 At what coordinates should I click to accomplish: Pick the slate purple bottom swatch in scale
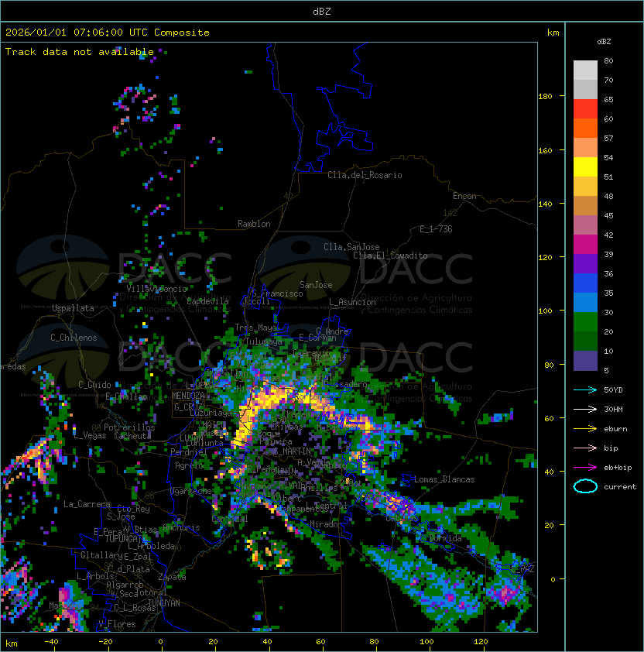coord(585,361)
